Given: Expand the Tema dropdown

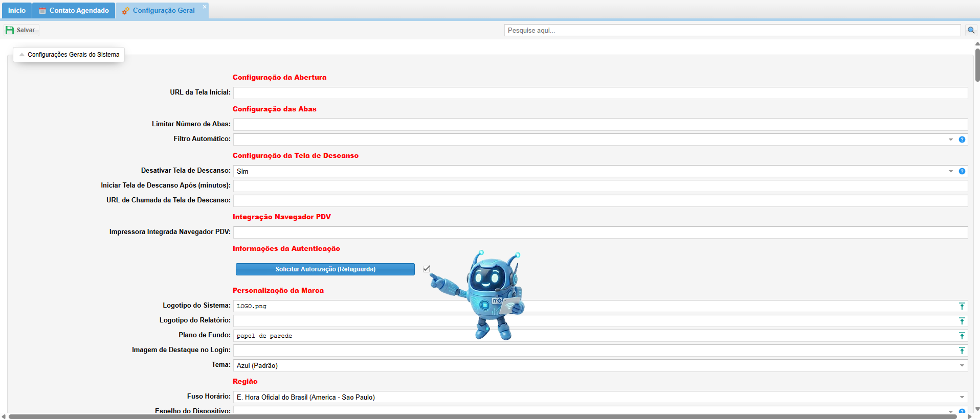Looking at the screenshot, I should coord(962,365).
